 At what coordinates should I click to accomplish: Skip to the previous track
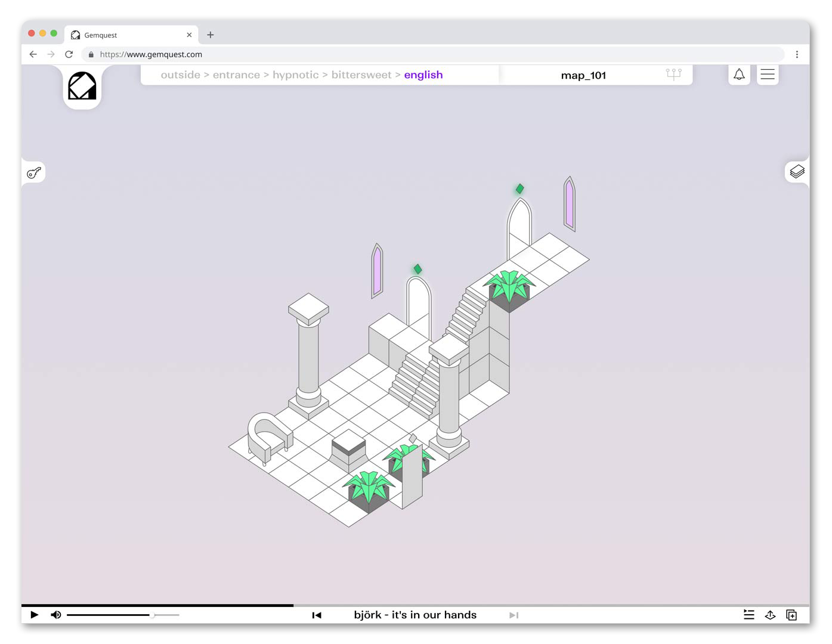click(317, 615)
